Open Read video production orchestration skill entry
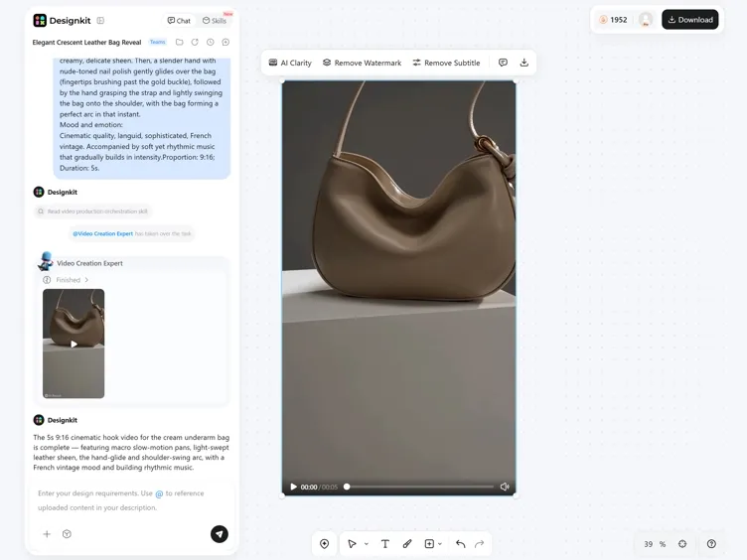Viewport: 747px width, 560px height. [93, 211]
